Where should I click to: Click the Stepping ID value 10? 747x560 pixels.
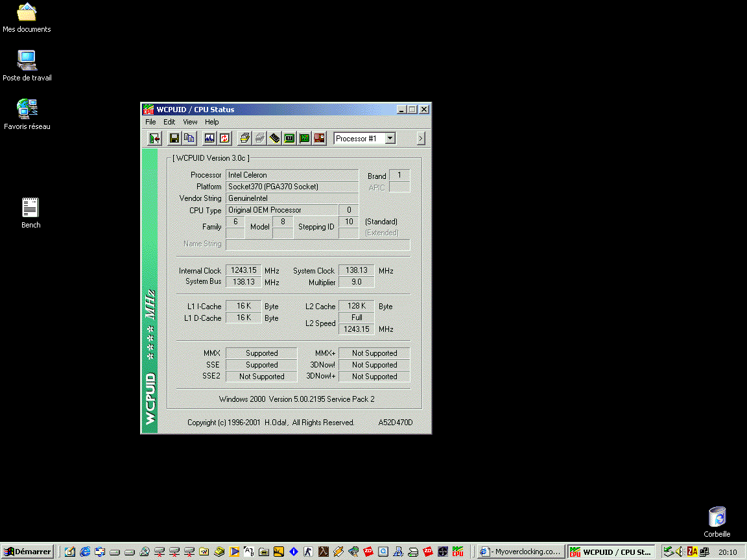pyautogui.click(x=349, y=222)
